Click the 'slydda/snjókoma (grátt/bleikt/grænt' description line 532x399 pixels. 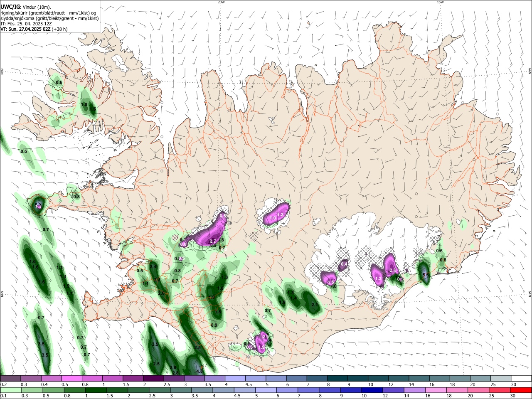pyautogui.click(x=49, y=18)
